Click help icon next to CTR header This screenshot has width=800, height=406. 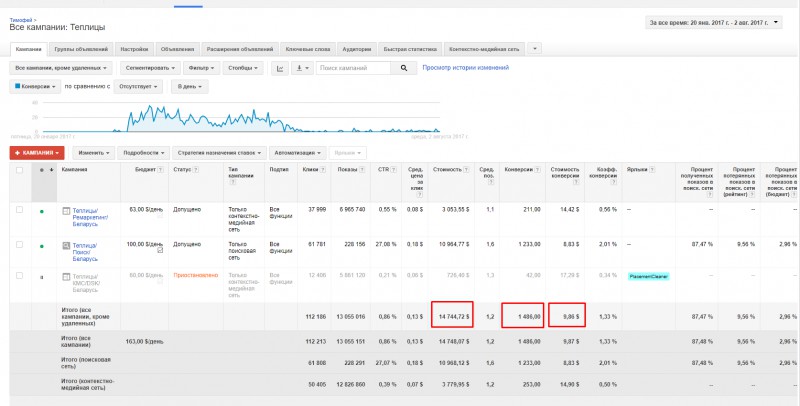394,170
